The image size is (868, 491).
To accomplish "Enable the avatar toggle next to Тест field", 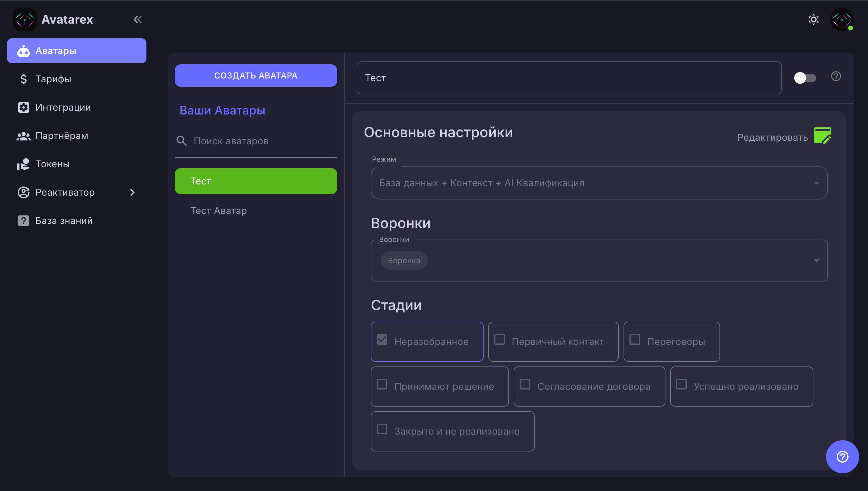I will (805, 78).
